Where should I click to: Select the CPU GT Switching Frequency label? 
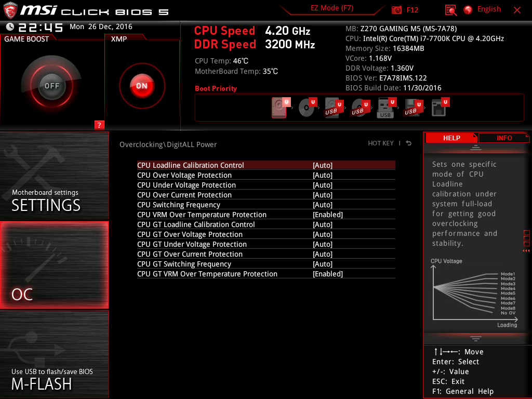[x=184, y=263]
